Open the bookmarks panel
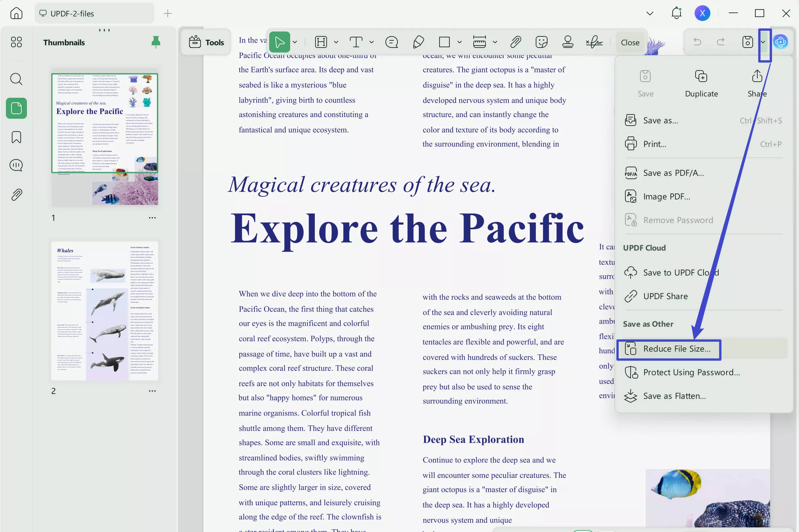Image resolution: width=799 pixels, height=532 pixels. coord(16,137)
